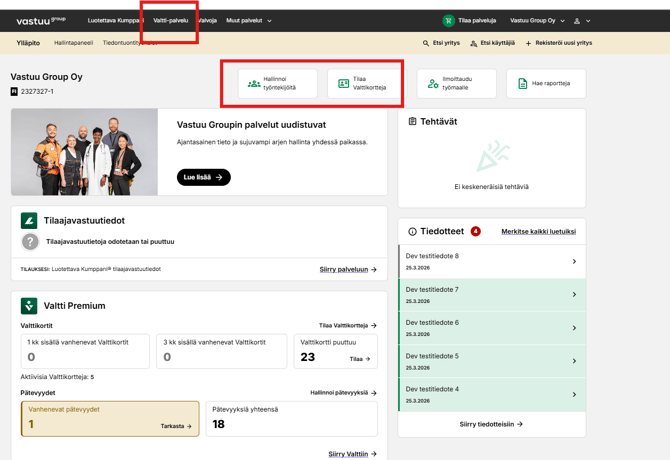Viewport: 670px width, 460px height.
Task: Open Hallintapaneeli in the admin bar
Action: coord(73,43)
